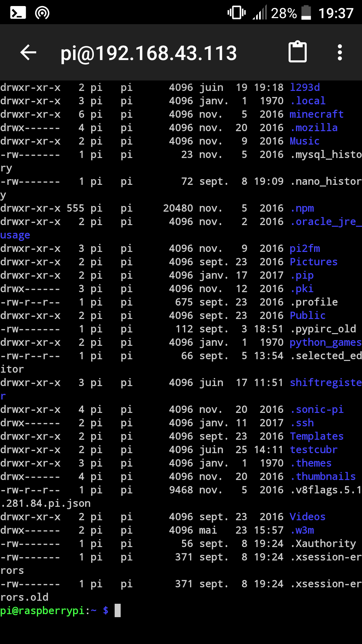Tap the terminal cursor block
This screenshot has height=644, width=362.
[x=118, y=610]
